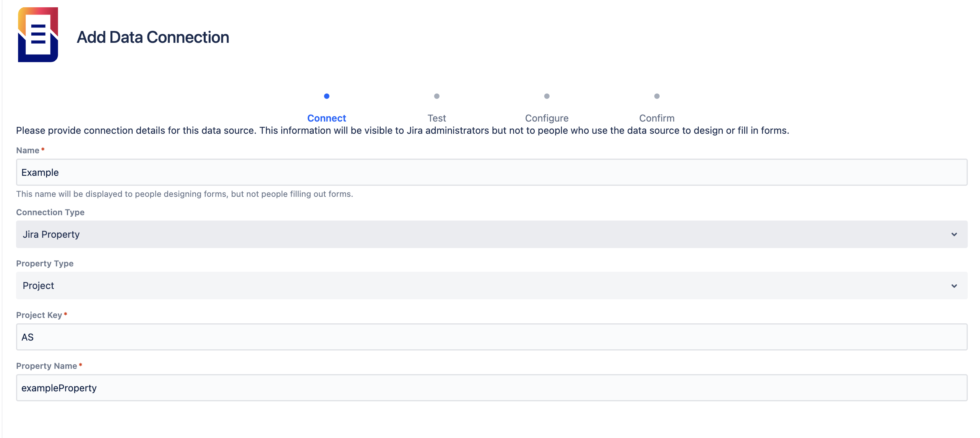Click the Connection Type chevron arrow

click(954, 234)
